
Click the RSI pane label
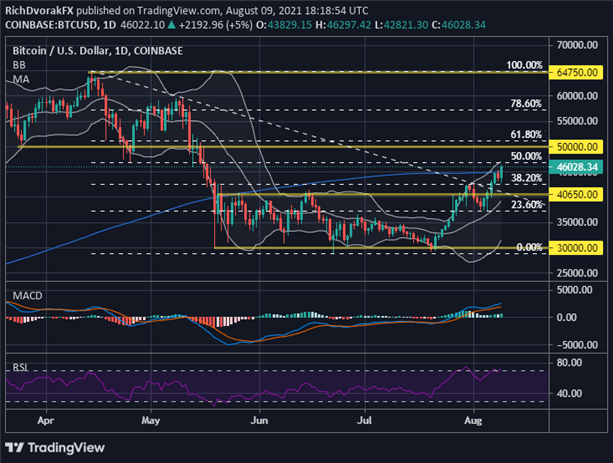(x=20, y=367)
